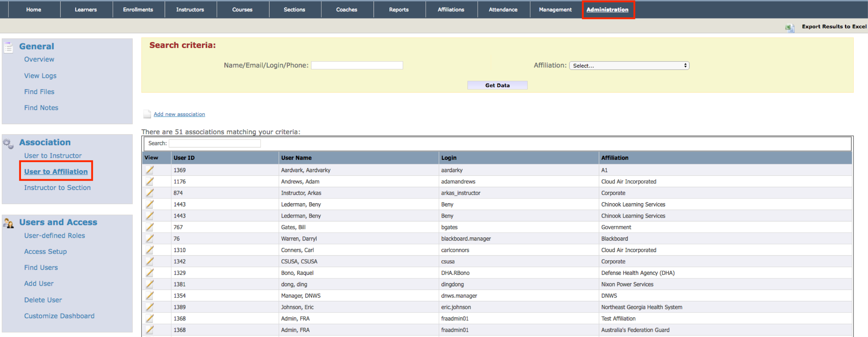Click the Excel export icon
Screen dimensions: 868x337
790,27
